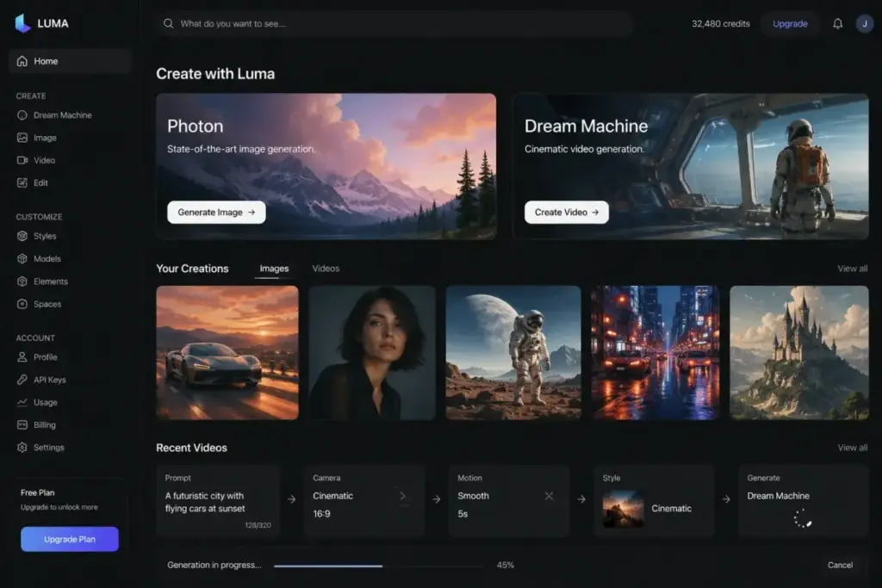Click the Luma logo icon
The image size is (882, 588).
[22, 23]
